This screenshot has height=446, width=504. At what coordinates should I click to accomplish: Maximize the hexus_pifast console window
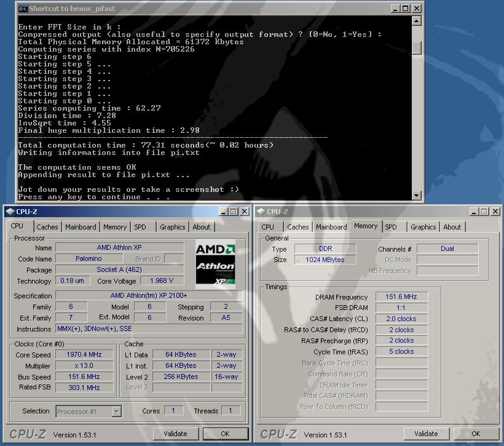coord(406,9)
